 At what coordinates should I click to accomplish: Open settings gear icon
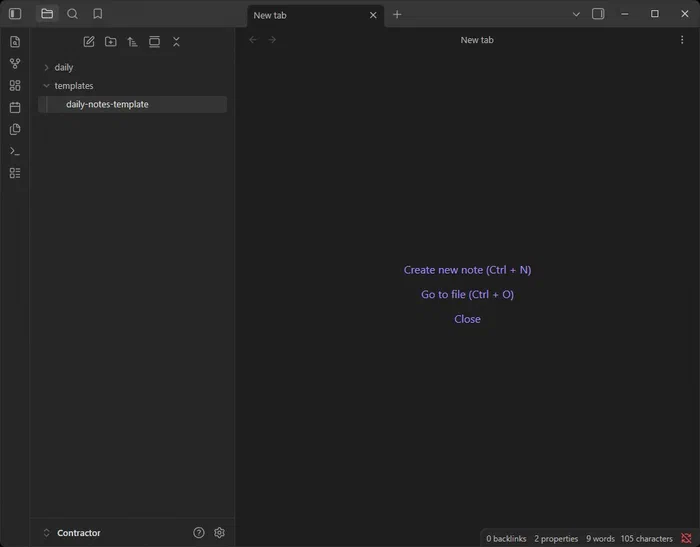(219, 533)
